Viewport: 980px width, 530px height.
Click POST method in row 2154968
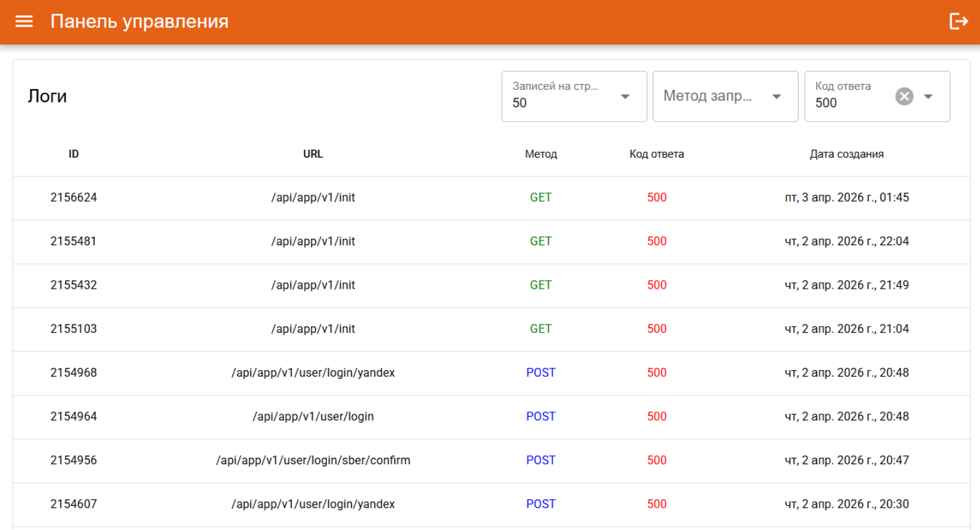click(x=540, y=373)
